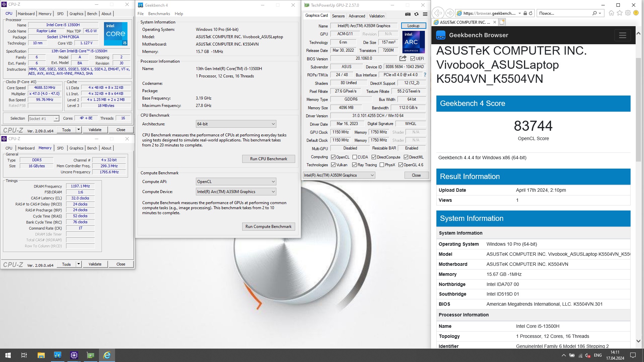
Task: Show hidden system tray icons
Action: pos(563,355)
